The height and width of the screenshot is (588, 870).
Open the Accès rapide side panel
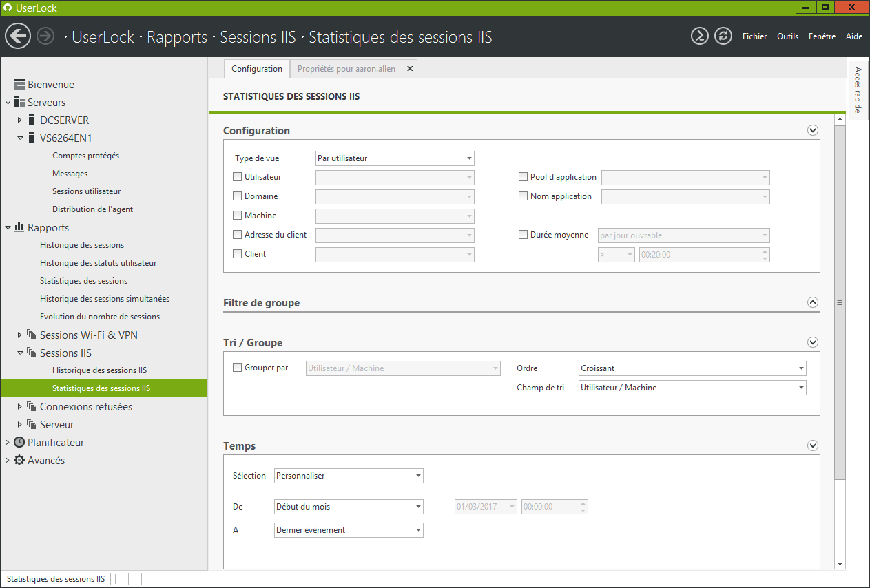(858, 90)
